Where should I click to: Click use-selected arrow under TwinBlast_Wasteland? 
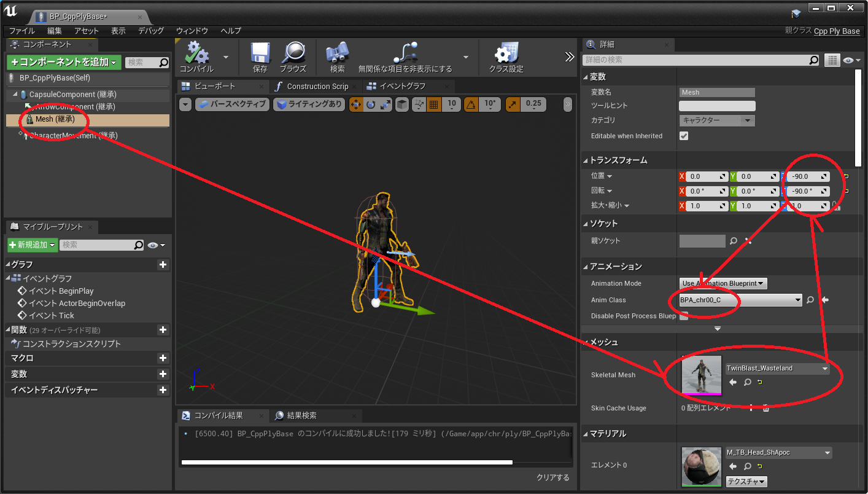(733, 382)
